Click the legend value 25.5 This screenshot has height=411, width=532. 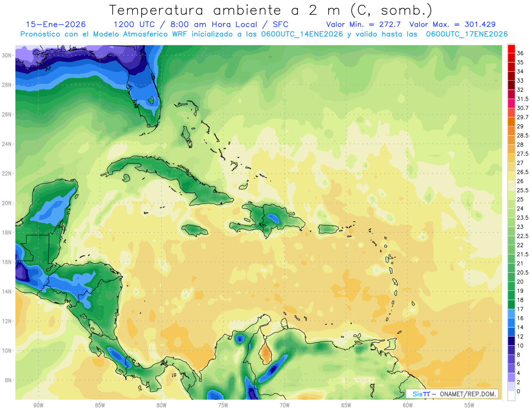pyautogui.click(x=523, y=190)
